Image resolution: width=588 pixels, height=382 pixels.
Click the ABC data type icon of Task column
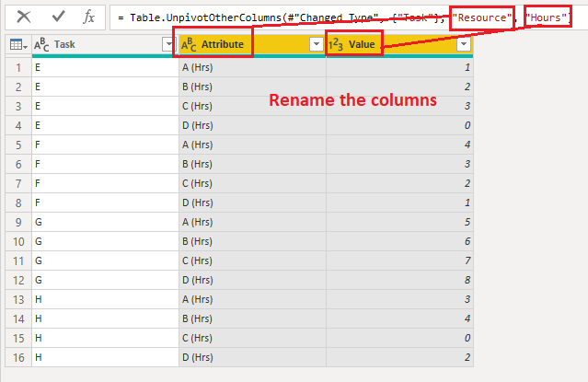point(41,45)
